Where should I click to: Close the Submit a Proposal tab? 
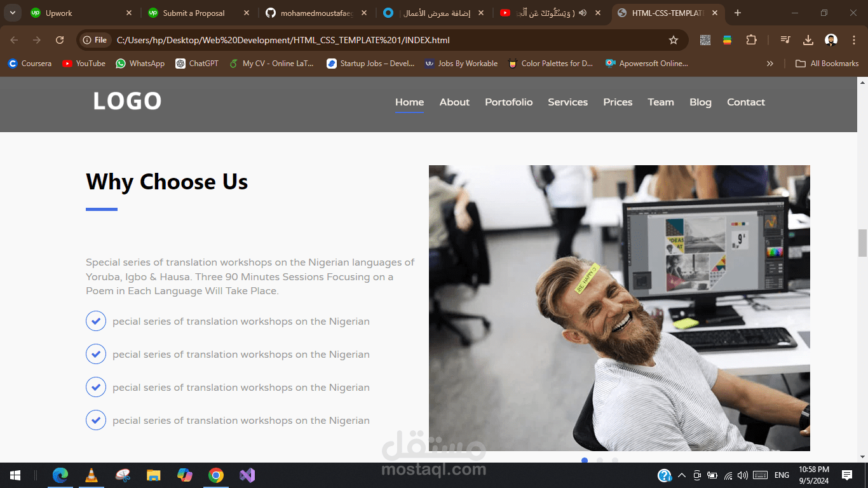247,13
